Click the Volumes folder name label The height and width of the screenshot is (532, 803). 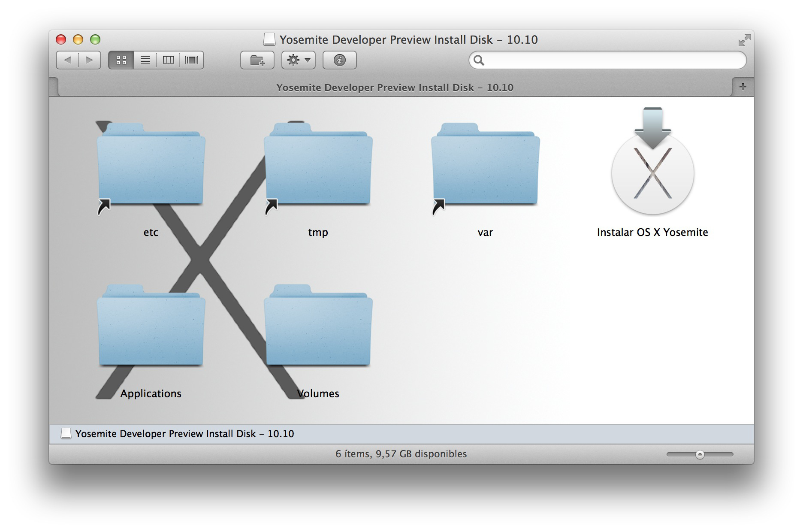click(x=318, y=394)
